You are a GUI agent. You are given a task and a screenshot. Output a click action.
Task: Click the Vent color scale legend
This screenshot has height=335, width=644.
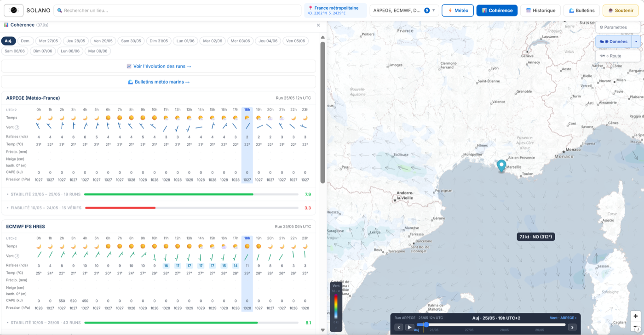point(336,307)
